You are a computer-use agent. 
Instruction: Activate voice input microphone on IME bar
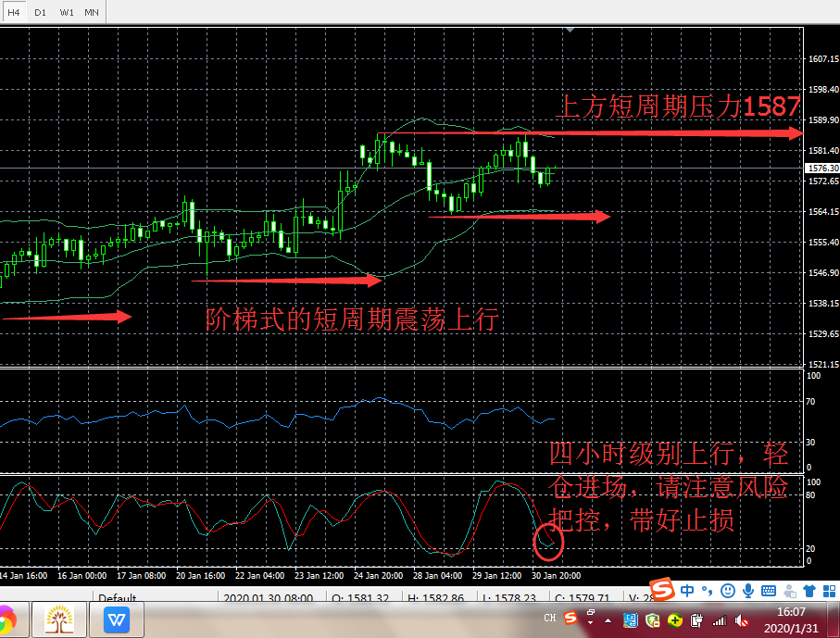click(748, 591)
